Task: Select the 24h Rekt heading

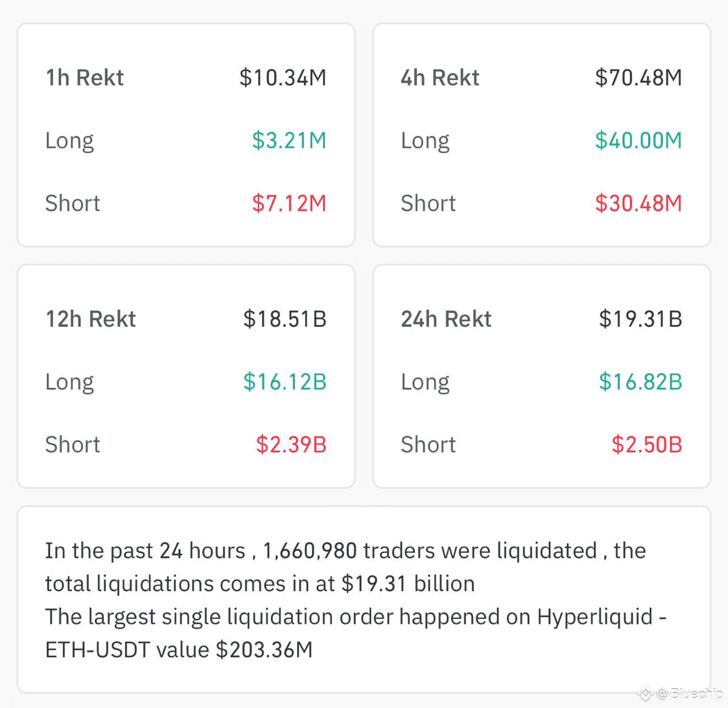Action: click(x=446, y=319)
